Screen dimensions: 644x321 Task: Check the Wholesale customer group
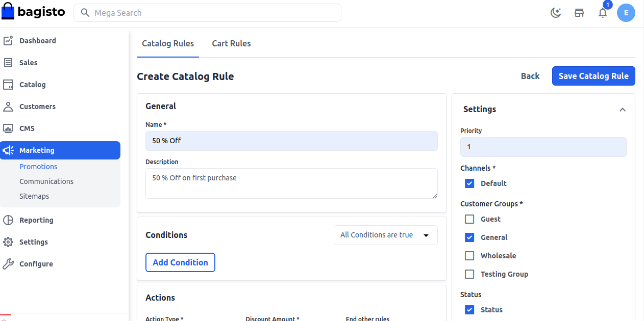(x=469, y=255)
